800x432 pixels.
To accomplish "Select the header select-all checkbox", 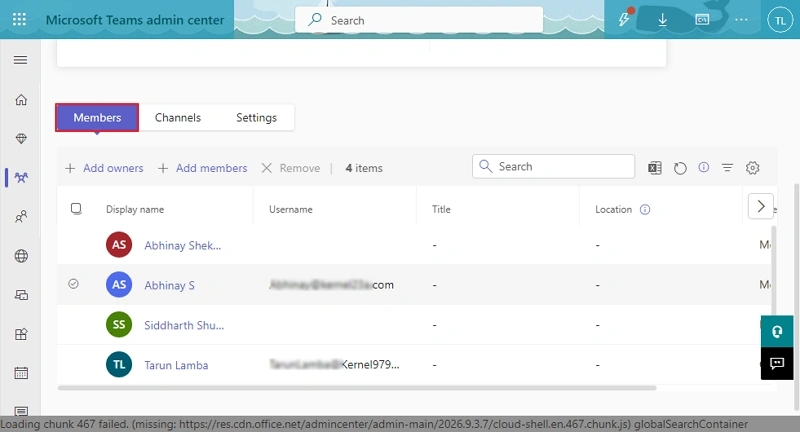I will coord(76,209).
